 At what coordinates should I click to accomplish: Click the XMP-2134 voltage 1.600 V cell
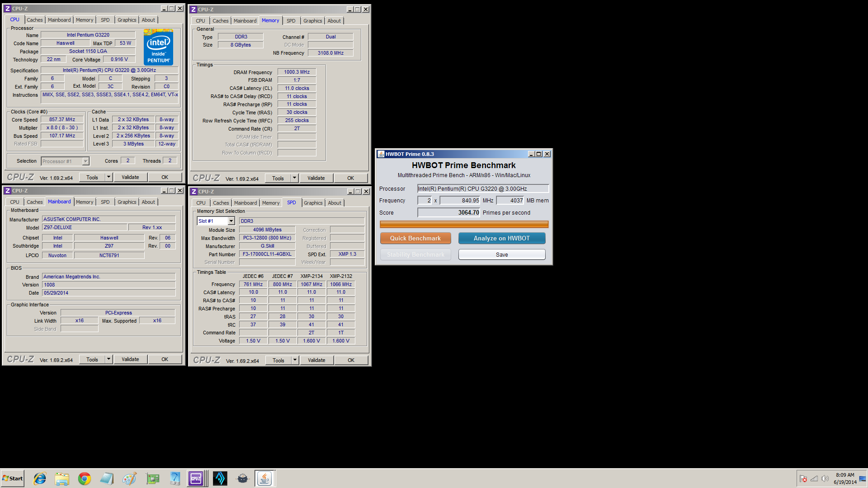tap(311, 341)
